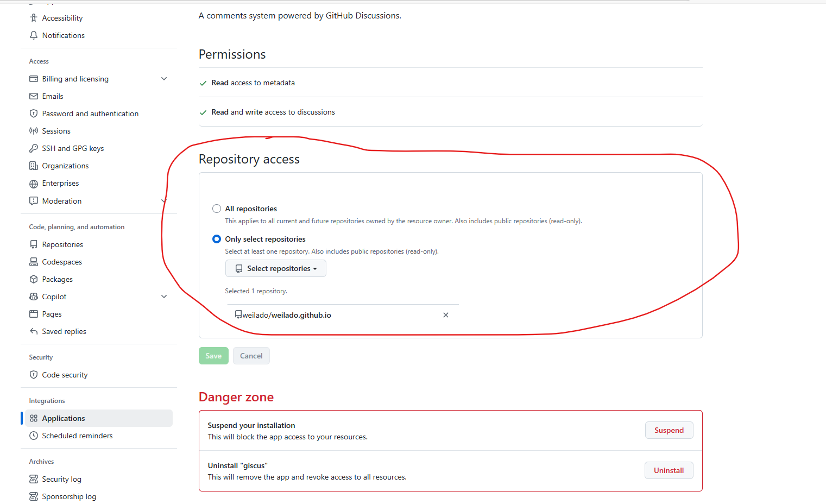
Task: Click the Sponsorship log icon
Action: click(x=34, y=496)
